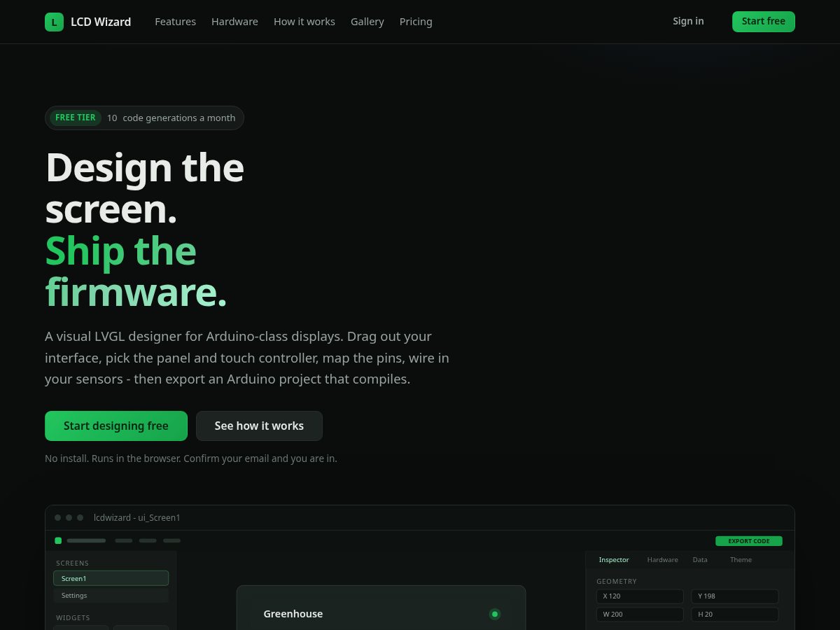This screenshot has height=630, width=840.
Task: Click the LCD Wizard brand name
Action: tap(101, 22)
